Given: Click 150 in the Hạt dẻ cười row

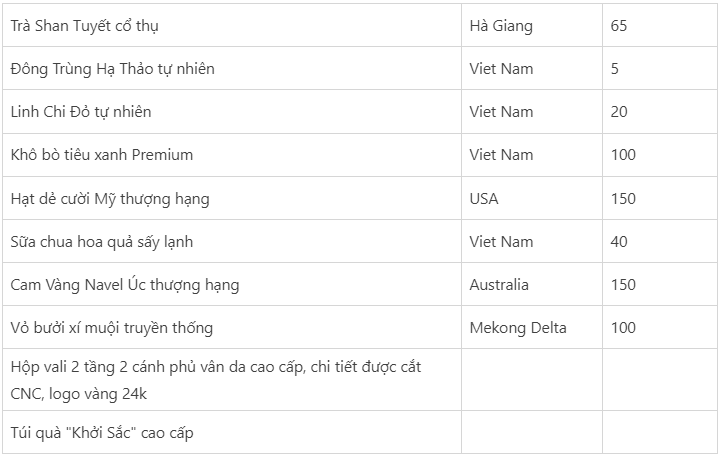Looking at the screenshot, I should (x=660, y=198).
